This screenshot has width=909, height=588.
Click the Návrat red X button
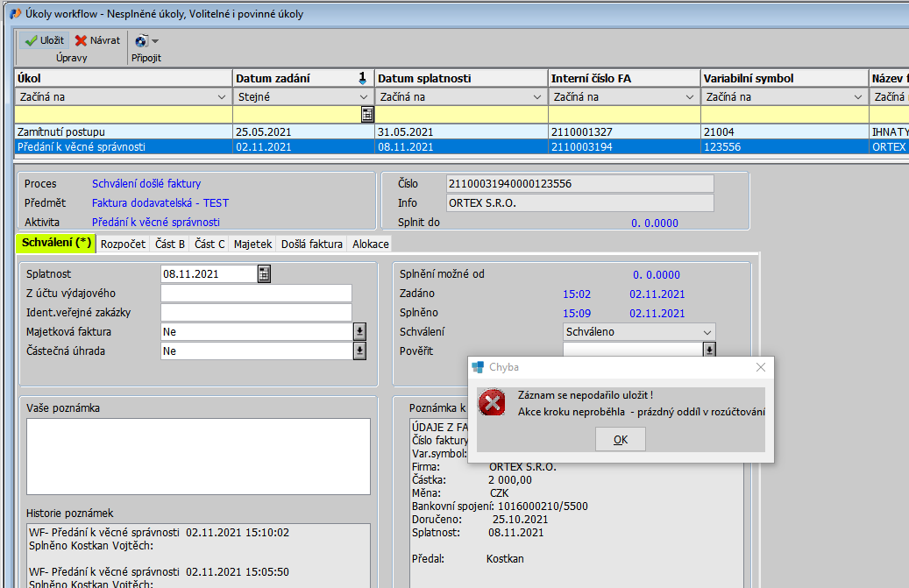pyautogui.click(x=97, y=40)
